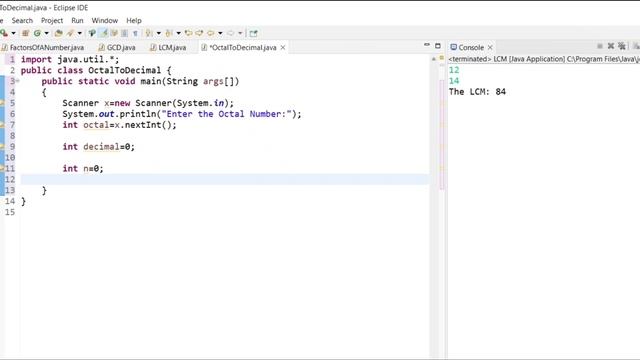Click the warning marker on line 5
The width and height of the screenshot is (640, 360).
click(x=2, y=103)
